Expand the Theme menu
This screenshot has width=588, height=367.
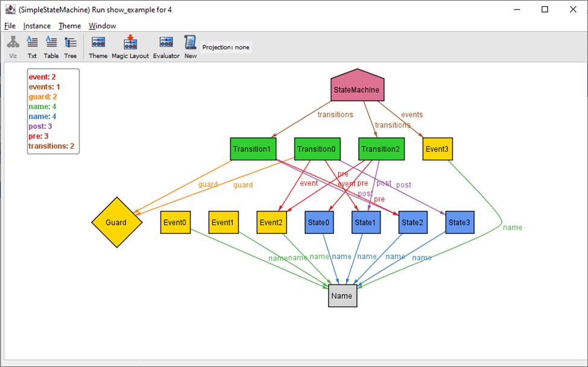(x=69, y=26)
